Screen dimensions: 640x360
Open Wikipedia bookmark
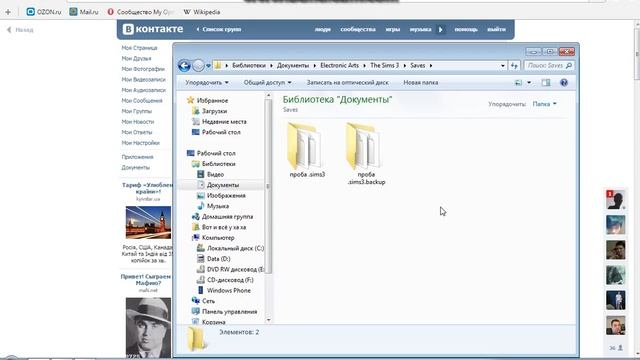tap(202, 12)
